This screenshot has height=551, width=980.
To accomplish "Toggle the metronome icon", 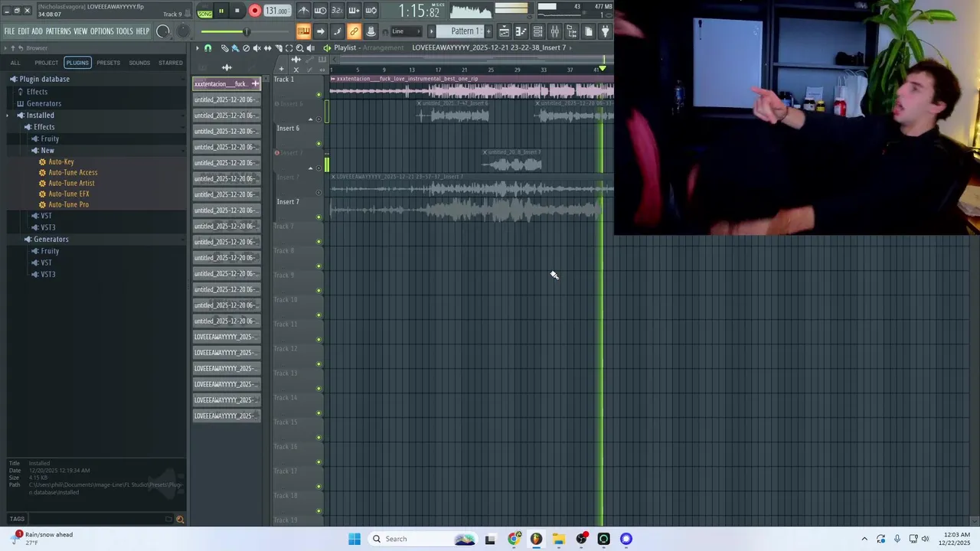I will click(304, 11).
